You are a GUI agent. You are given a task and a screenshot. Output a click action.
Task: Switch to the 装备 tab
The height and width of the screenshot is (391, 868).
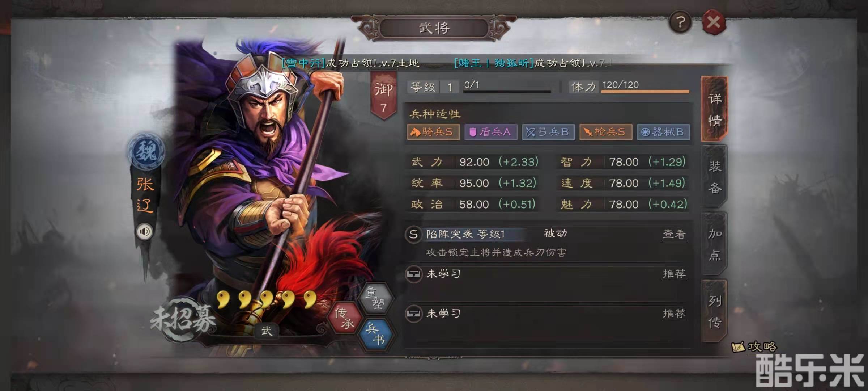[714, 177]
